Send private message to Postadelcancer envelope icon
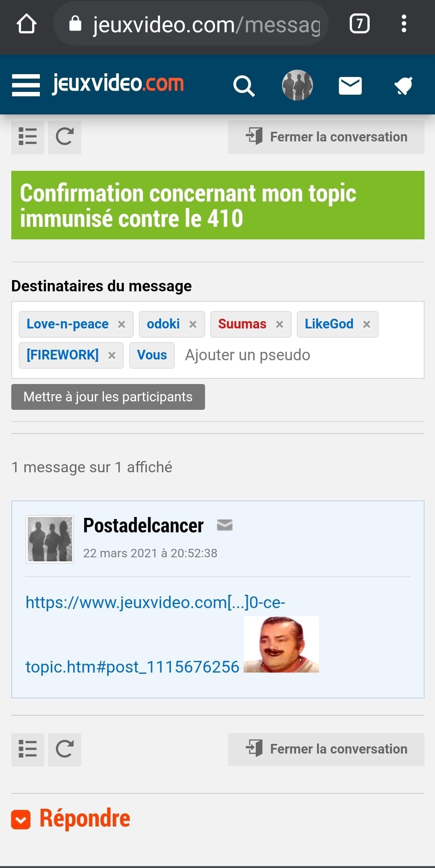The image size is (435, 868). pos(225,525)
